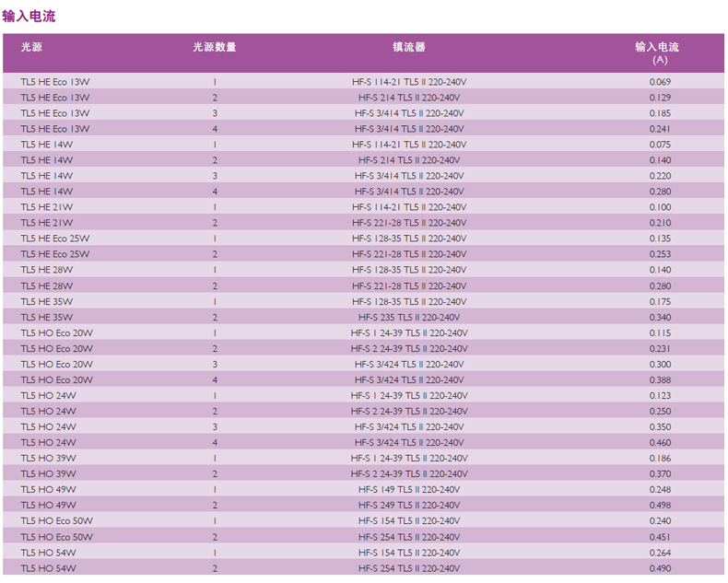The width and height of the screenshot is (728, 583).
Task: Select the 0.460 current value
Action: click(x=659, y=442)
